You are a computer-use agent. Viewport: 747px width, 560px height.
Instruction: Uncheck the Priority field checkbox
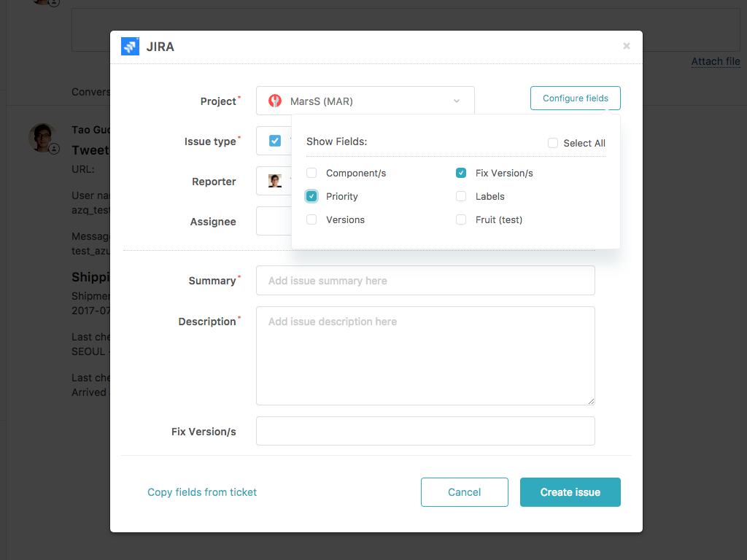pos(311,196)
